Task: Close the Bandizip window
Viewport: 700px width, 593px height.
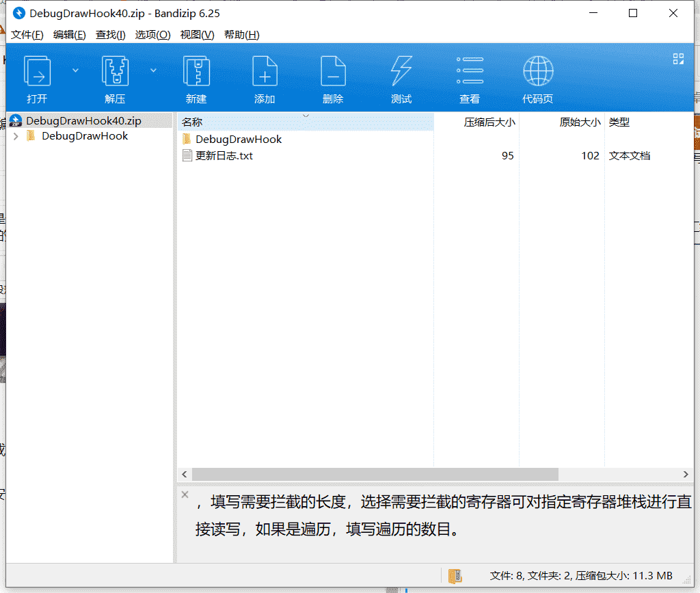Action: coord(673,14)
